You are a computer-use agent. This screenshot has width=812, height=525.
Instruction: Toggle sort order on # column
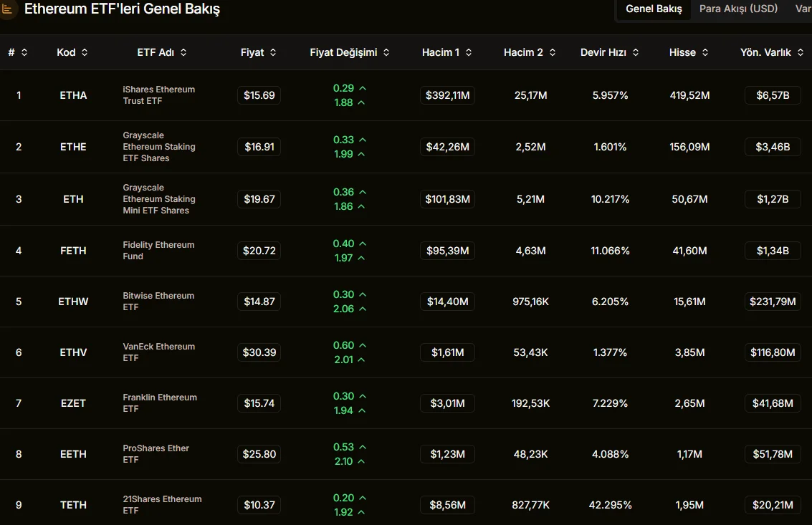click(24, 52)
